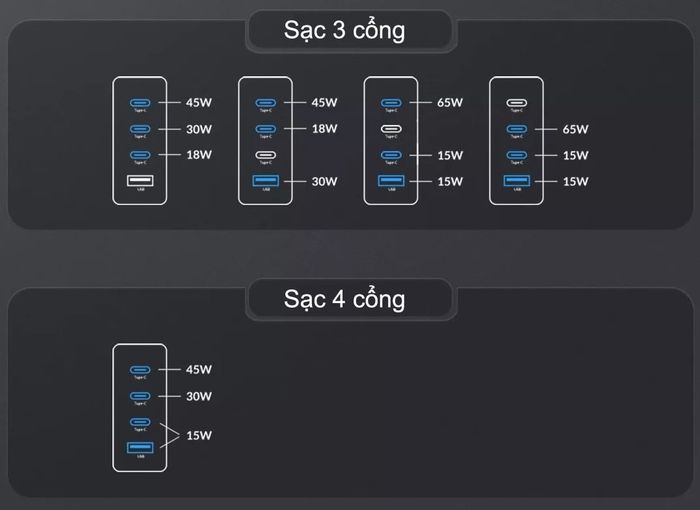700x510 pixels.
Task: Click "18W" label directly below a "30W" label
Action: [199, 155]
